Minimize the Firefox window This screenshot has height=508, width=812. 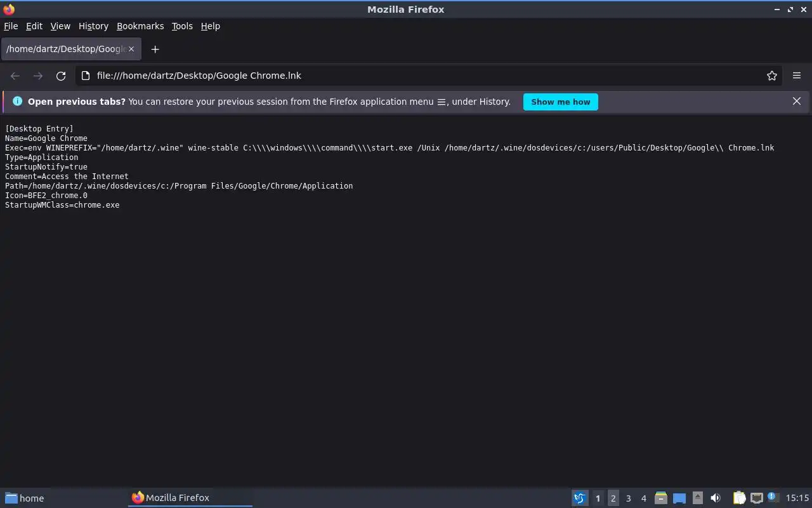click(777, 10)
